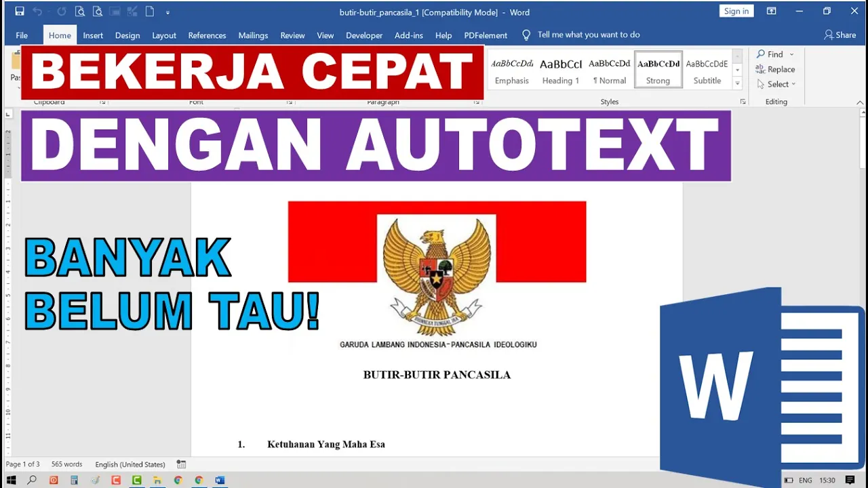The height and width of the screenshot is (488, 868).
Task: Click the ENG language indicator in system tray
Action: pos(805,480)
